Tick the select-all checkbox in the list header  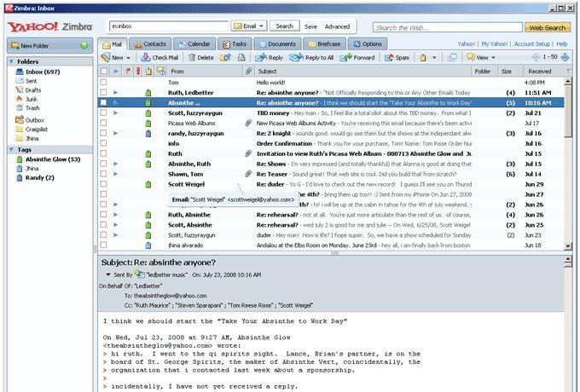click(x=104, y=71)
